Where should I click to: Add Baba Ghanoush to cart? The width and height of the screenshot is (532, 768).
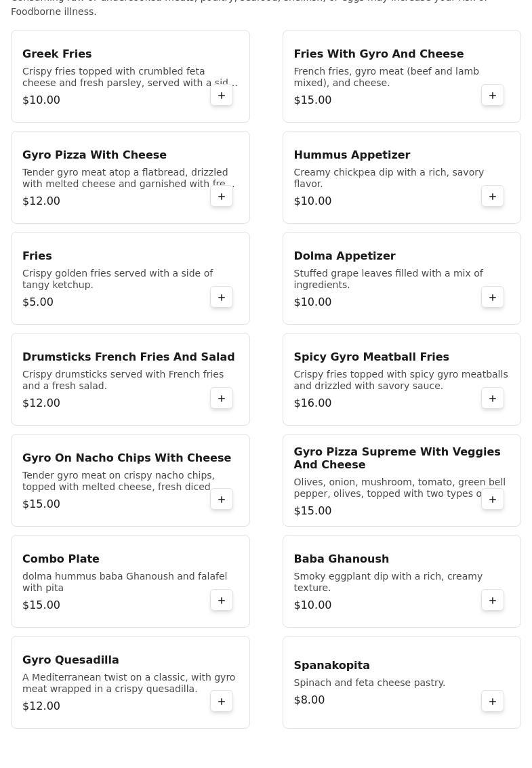tap(493, 601)
